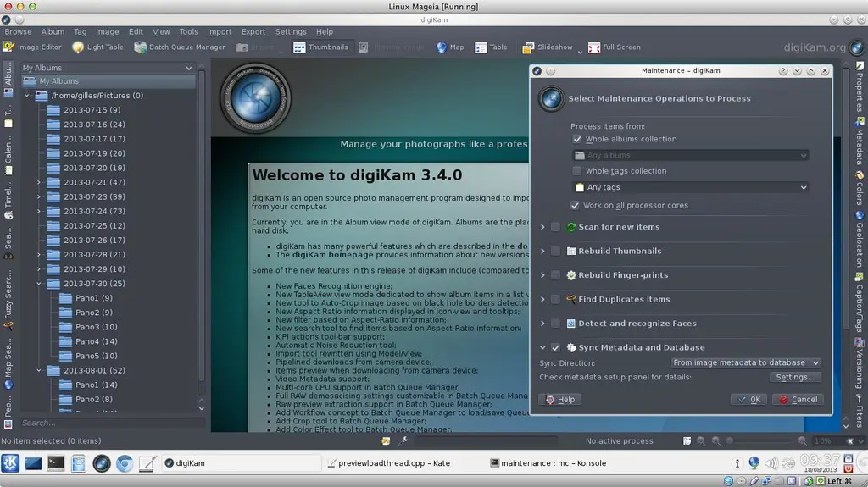This screenshot has width=868, height=487.
Task: Enable Whole tags collection checkbox
Action: point(577,171)
